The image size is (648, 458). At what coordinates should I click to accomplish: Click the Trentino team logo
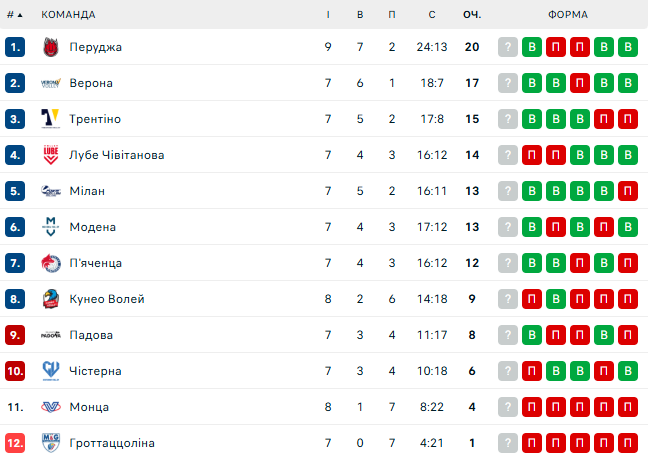(x=51, y=119)
